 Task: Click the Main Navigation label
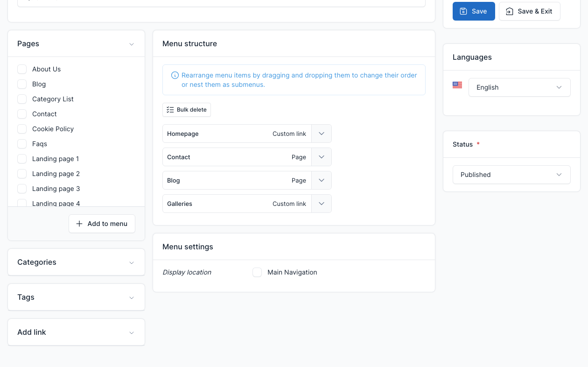[x=292, y=272]
